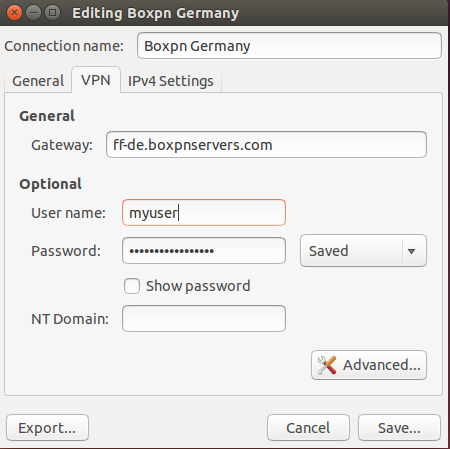This screenshot has width=450, height=449.
Task: Focus the Connection name field
Action: (289, 46)
